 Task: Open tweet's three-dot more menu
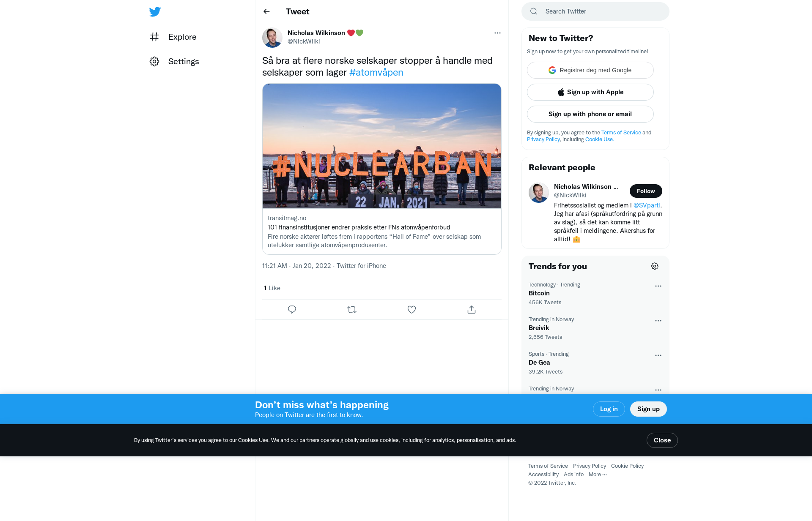(x=497, y=33)
